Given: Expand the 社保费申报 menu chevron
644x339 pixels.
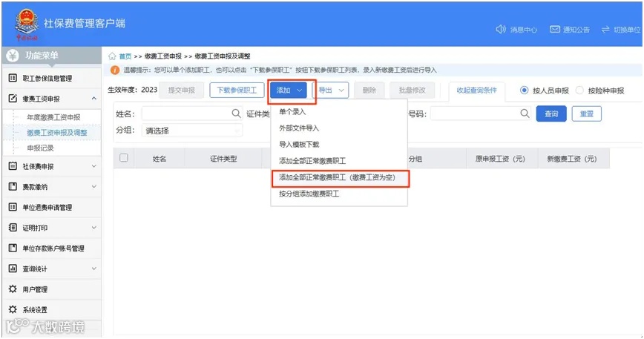Looking at the screenshot, I should pyautogui.click(x=94, y=166).
